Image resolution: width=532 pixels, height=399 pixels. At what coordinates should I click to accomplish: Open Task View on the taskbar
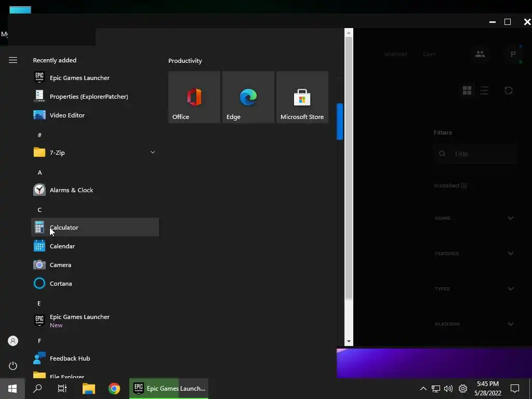tap(62, 389)
